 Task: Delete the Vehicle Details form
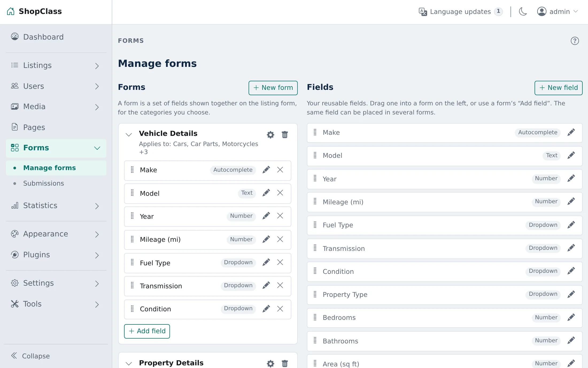coord(285,135)
